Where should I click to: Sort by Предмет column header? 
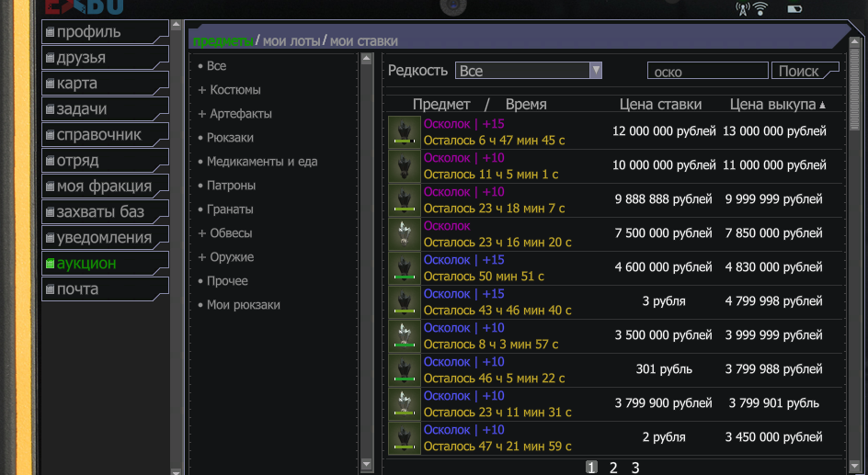[x=441, y=105]
